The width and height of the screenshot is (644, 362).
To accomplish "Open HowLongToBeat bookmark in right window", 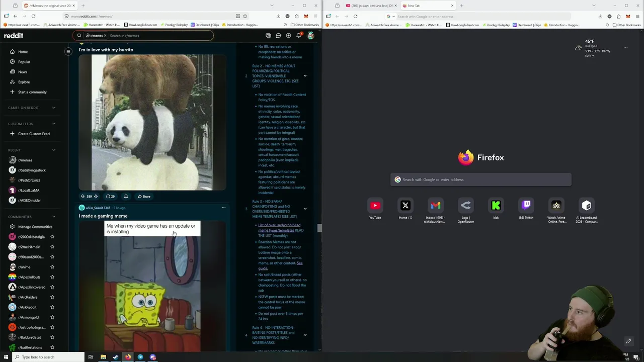I will point(462,25).
